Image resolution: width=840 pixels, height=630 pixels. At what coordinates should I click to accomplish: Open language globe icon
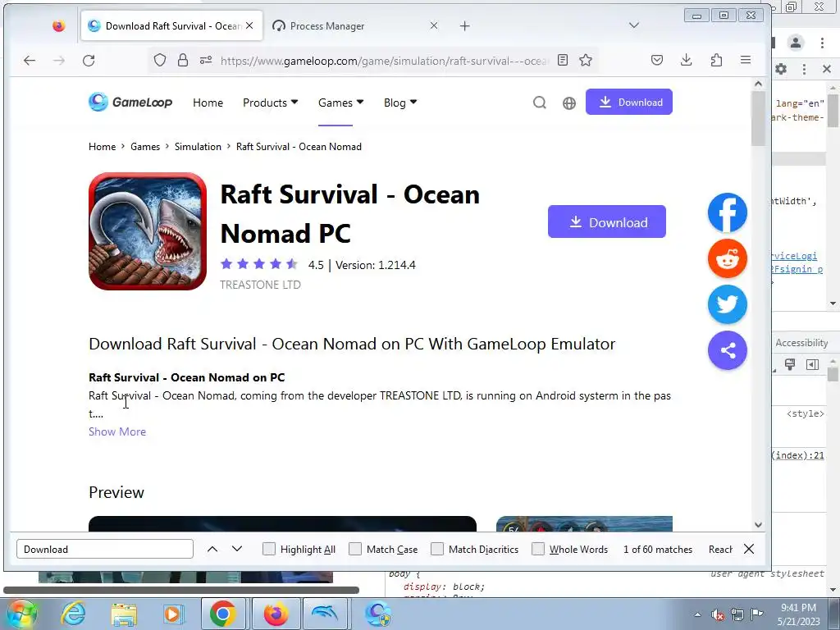coord(569,103)
